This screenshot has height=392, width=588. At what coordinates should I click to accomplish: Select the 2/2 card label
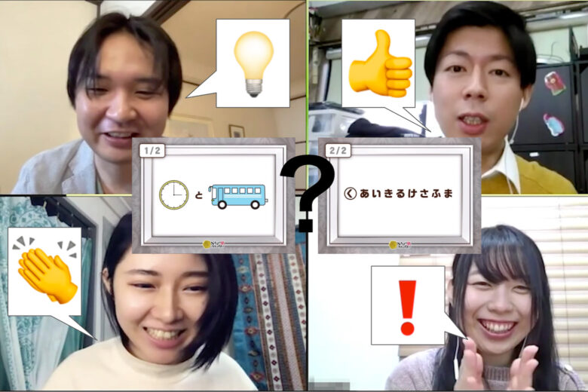coord(338,151)
